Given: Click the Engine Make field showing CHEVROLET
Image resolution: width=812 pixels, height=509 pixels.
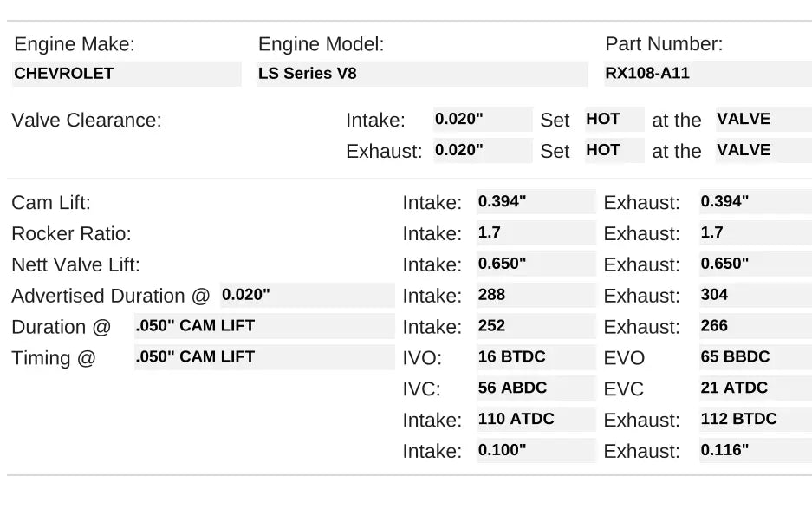Looking at the screenshot, I should pos(127,74).
